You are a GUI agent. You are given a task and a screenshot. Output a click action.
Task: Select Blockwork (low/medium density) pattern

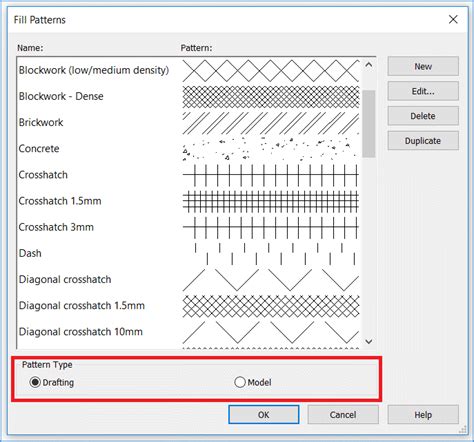[x=94, y=70]
